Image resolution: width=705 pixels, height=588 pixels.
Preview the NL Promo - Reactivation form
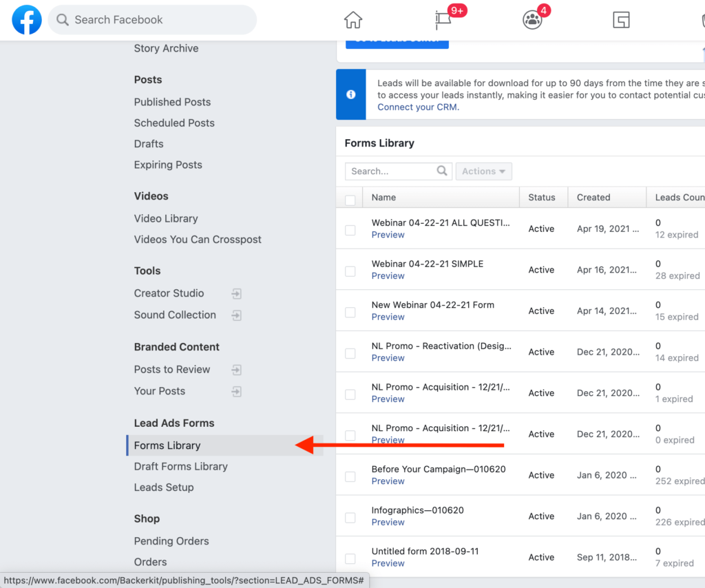click(388, 358)
